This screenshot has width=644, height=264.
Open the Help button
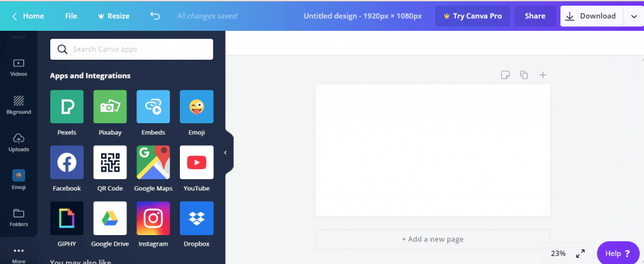pyautogui.click(x=618, y=253)
